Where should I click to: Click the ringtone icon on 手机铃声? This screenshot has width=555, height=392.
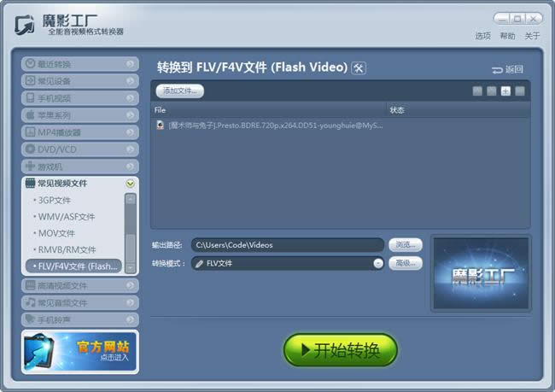(31, 319)
